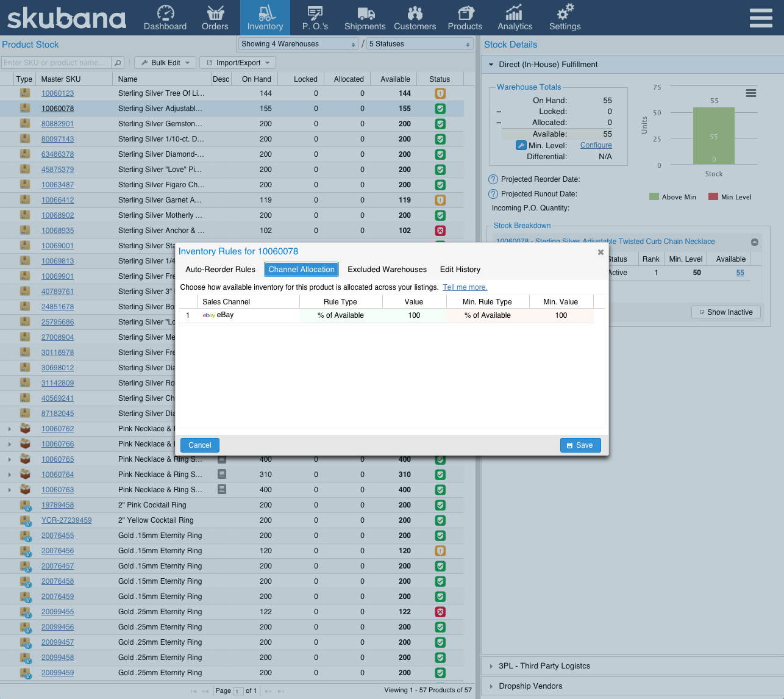Open the Shipments page

pyautogui.click(x=365, y=18)
